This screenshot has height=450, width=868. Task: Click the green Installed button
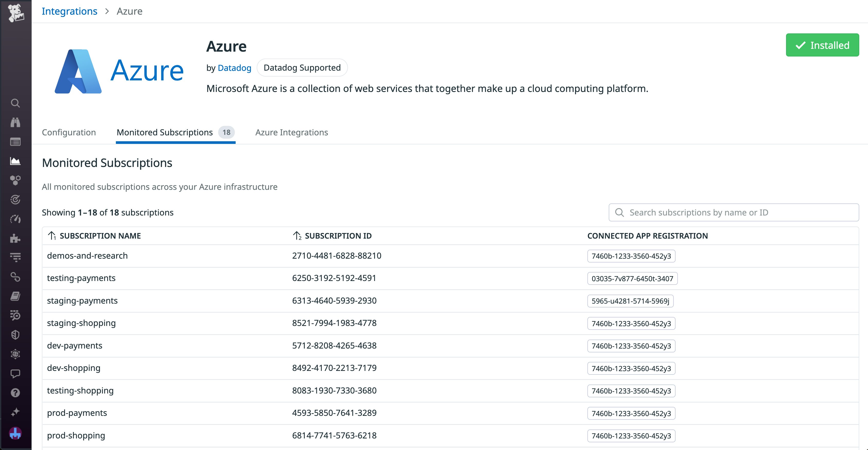point(822,45)
